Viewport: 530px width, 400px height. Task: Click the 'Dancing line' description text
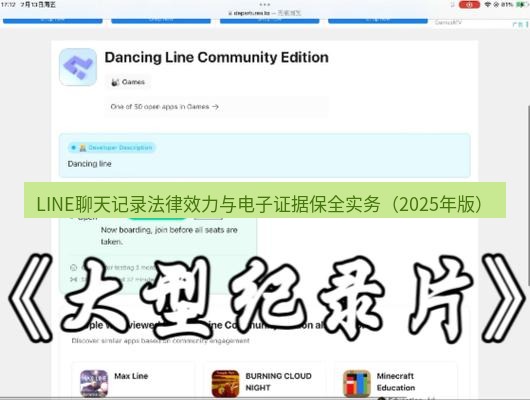pyautogui.click(x=90, y=164)
